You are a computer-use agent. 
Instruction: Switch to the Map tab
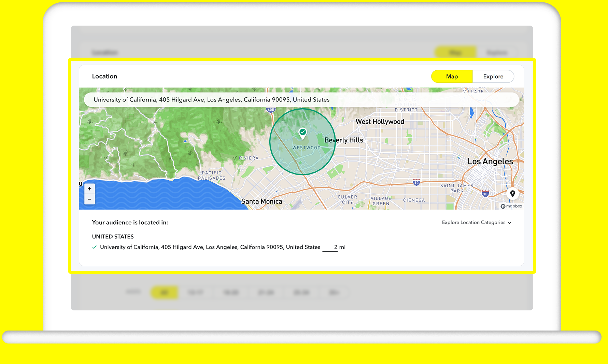452,76
